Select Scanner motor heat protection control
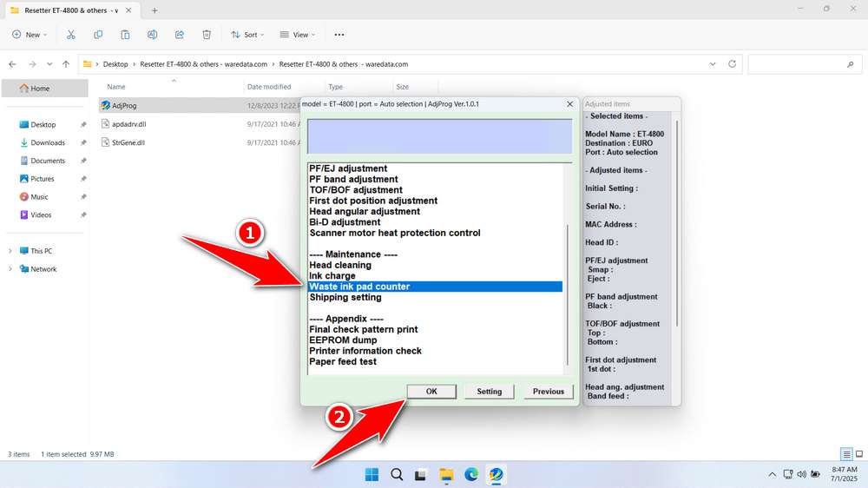Screen dimensions: 868x488 pyautogui.click(x=395, y=233)
